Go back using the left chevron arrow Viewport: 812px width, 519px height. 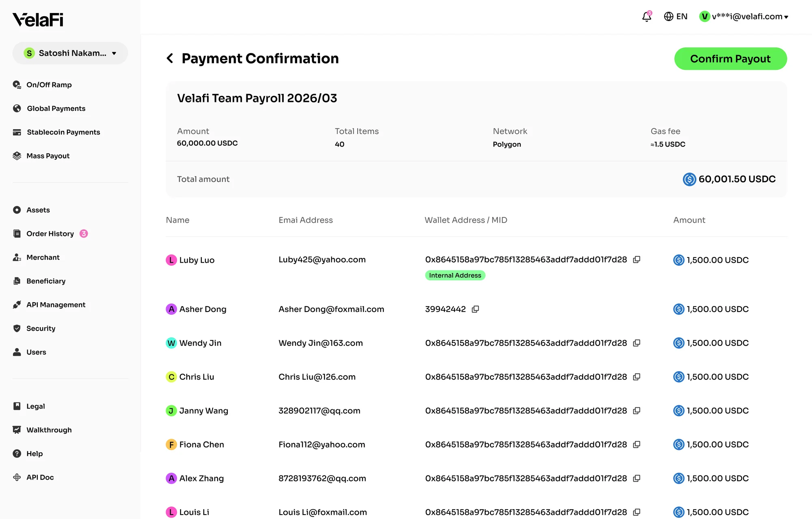pos(170,58)
